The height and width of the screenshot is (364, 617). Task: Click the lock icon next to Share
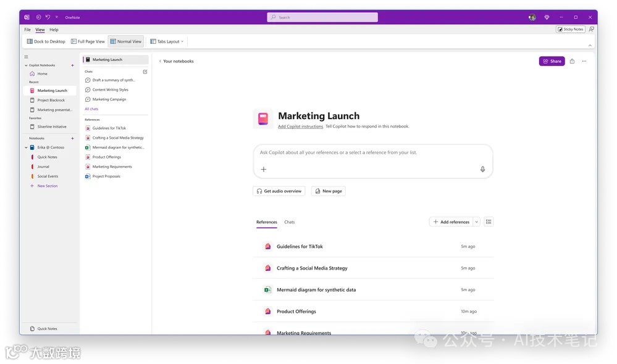tap(572, 61)
